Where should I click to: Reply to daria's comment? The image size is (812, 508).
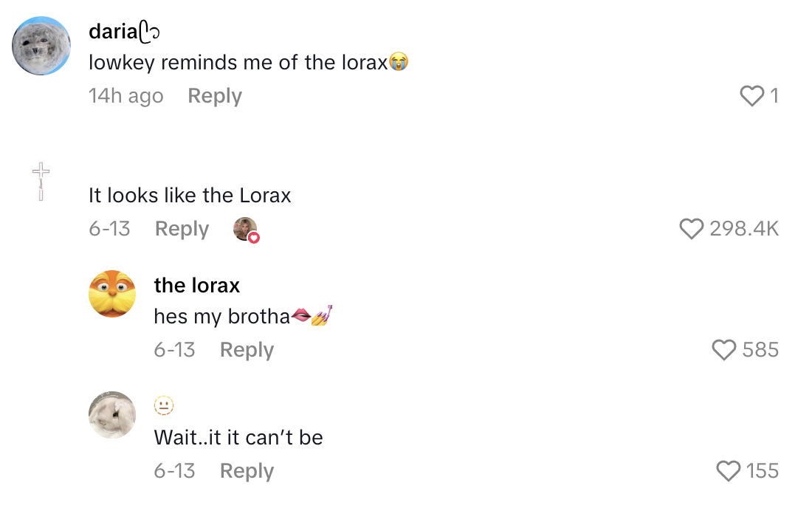215,96
